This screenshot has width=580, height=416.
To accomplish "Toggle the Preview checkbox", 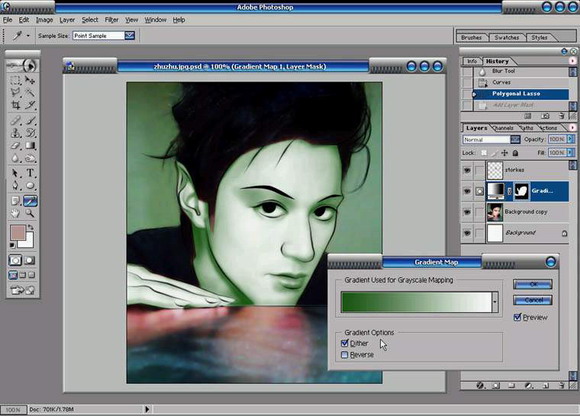I will [x=517, y=317].
